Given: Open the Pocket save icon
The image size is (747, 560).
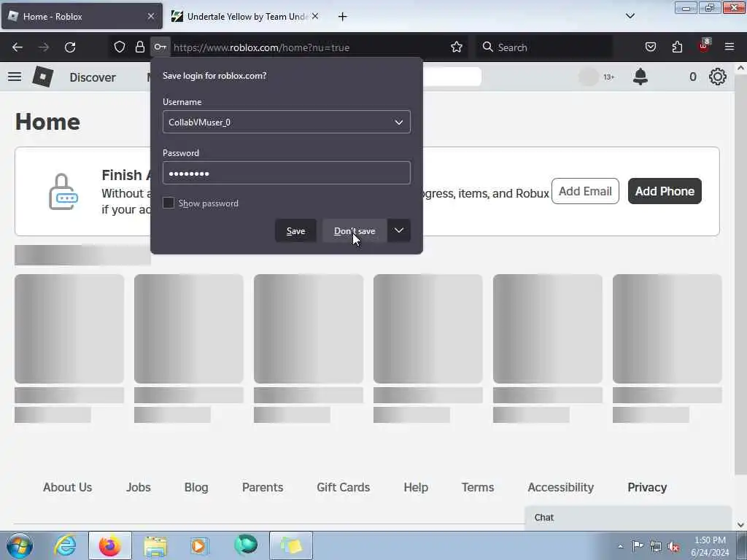Looking at the screenshot, I should point(650,47).
